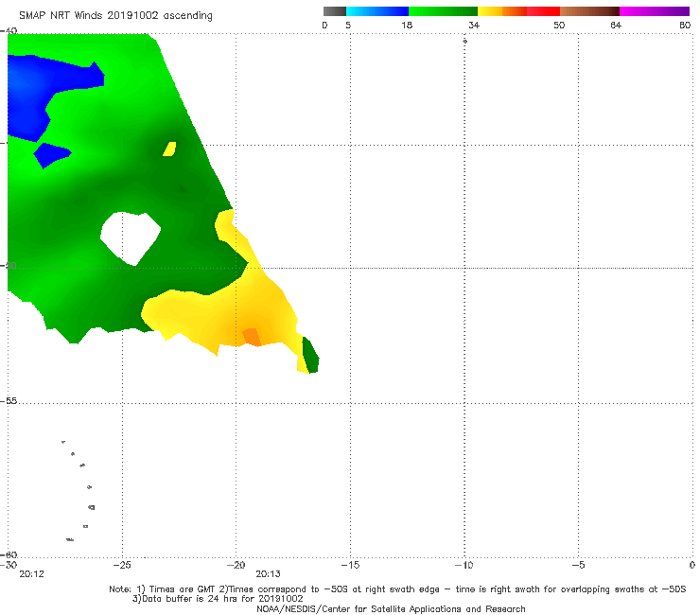
Task: Pick the cyan-to-blue segment of the colorbar
Action: [x=377, y=11]
